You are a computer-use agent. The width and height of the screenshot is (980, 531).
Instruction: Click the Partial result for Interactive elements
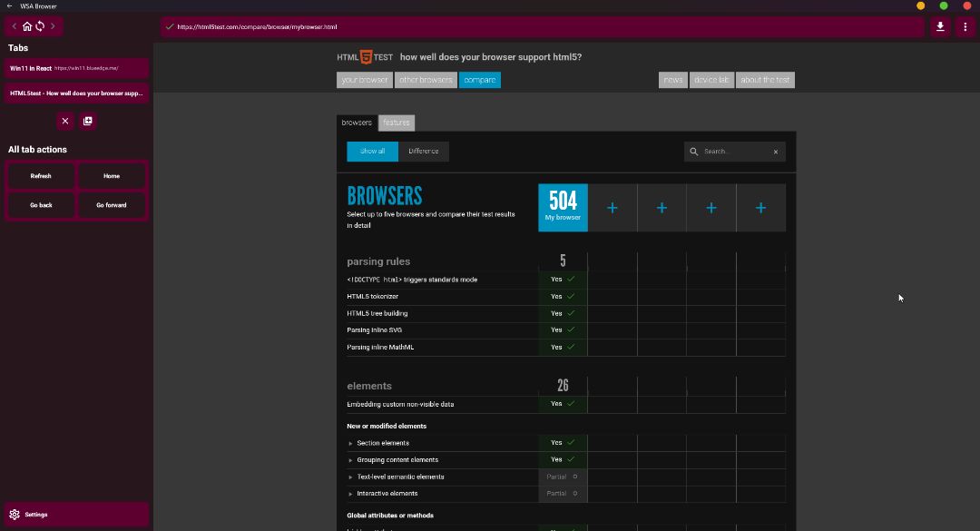[563, 494]
